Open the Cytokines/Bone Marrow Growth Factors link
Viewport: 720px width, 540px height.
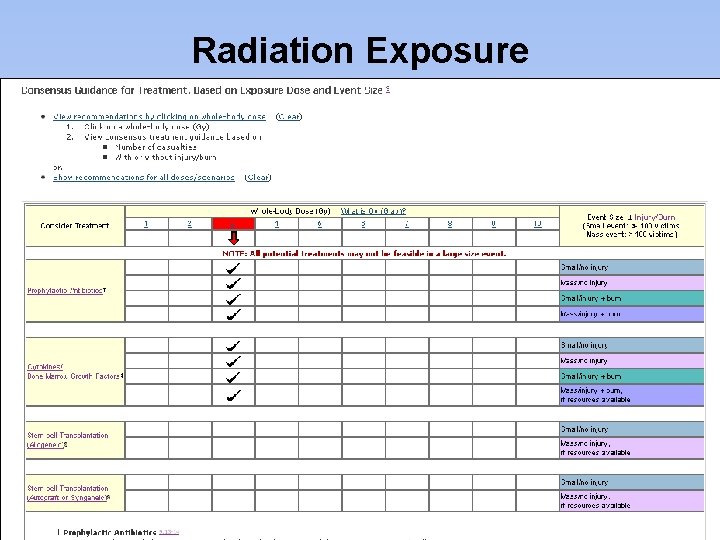[x=74, y=371]
